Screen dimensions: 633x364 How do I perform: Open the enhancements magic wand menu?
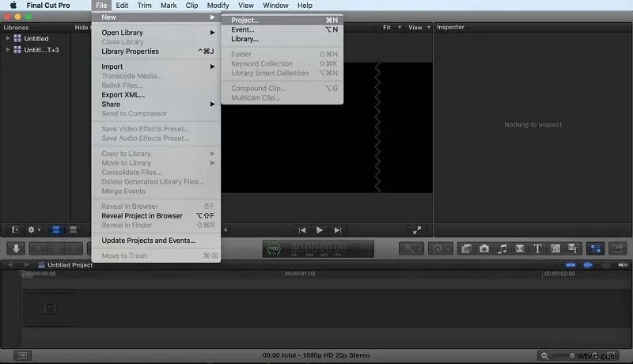[x=411, y=248]
